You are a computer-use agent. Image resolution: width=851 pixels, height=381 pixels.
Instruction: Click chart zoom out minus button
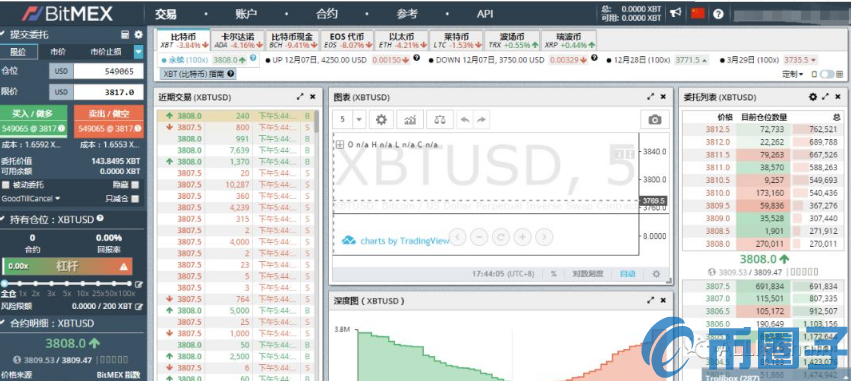pos(479,237)
